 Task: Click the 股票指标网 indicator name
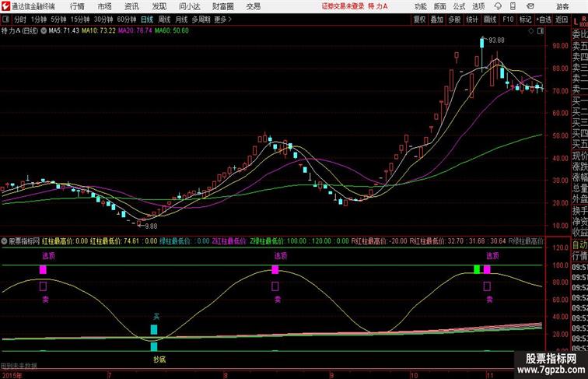24,241
